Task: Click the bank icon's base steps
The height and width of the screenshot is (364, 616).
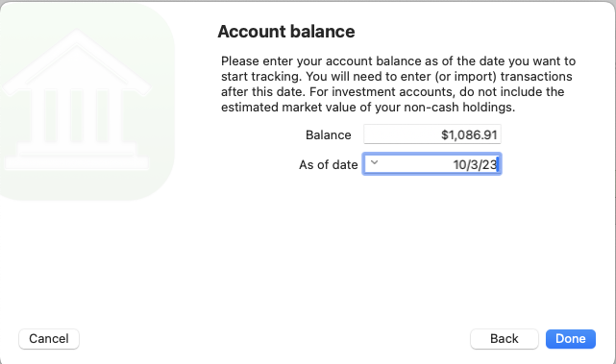Action: [77, 158]
